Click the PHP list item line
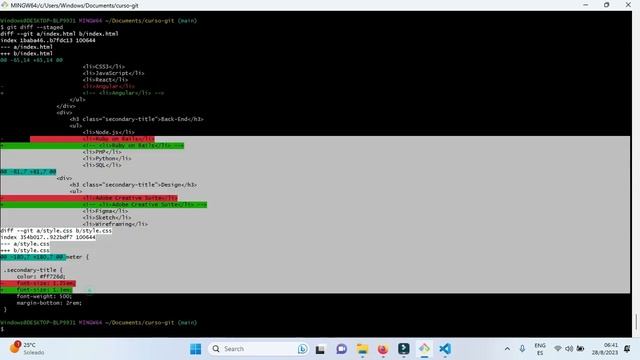The image size is (640, 360). 102,152
